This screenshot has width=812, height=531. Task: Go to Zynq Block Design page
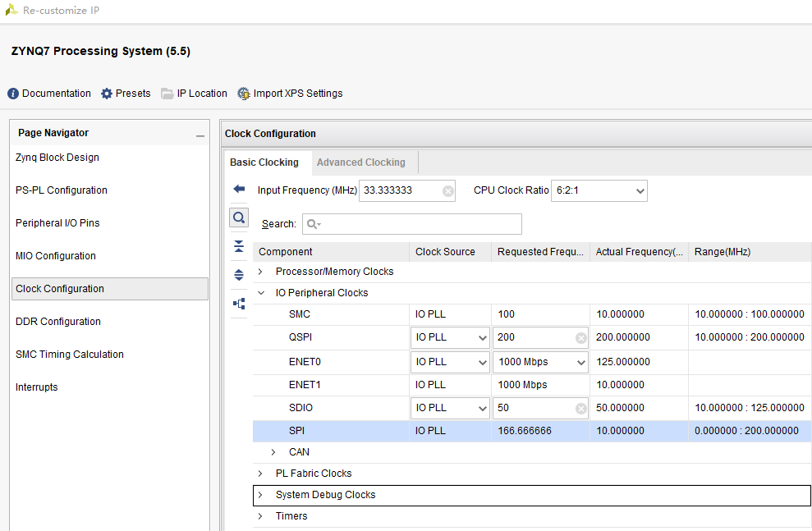pos(57,158)
